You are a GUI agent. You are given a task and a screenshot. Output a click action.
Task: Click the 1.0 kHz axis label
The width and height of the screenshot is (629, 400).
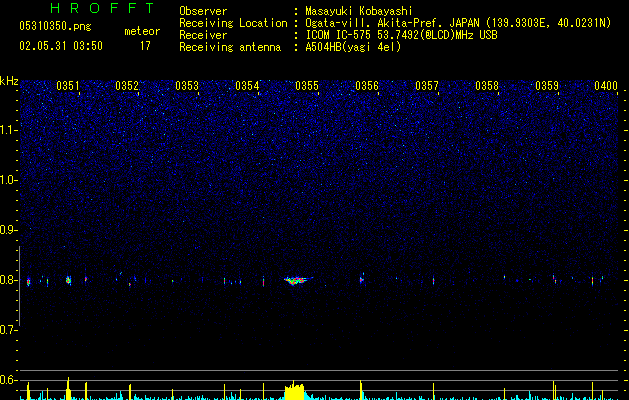point(9,180)
